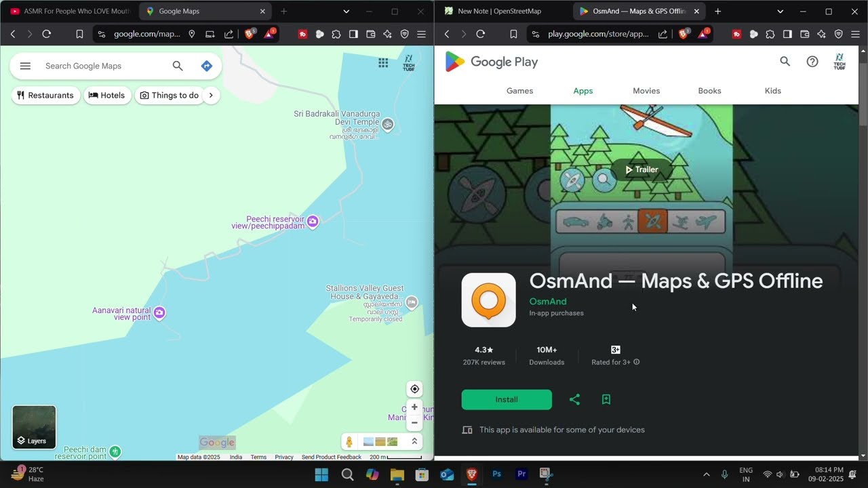Screen dimensions: 868x488
Task: Click the OsmAnd app icon thumbnail
Action: (x=489, y=300)
